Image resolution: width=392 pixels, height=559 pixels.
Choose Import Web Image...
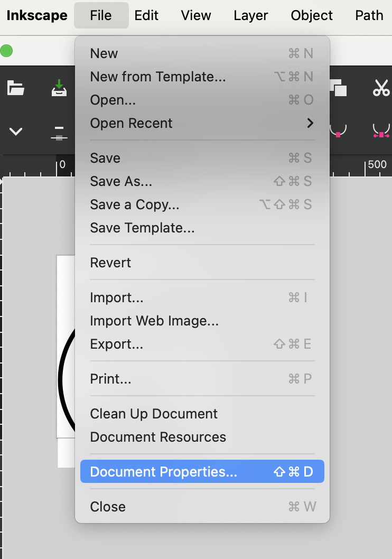pos(202,321)
